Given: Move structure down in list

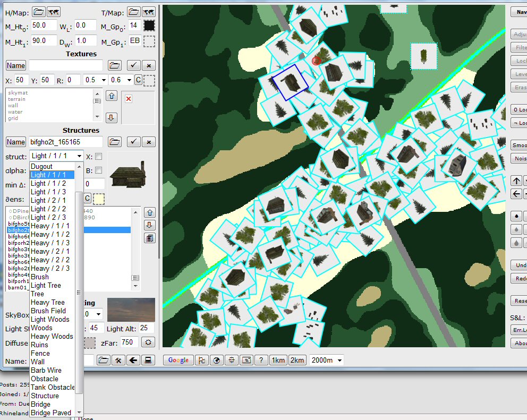Looking at the screenshot, I should pyautogui.click(x=150, y=225).
